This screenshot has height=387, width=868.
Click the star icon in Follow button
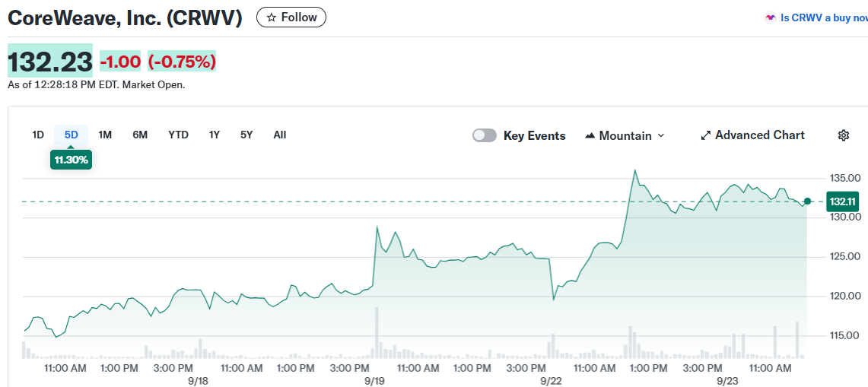click(272, 17)
